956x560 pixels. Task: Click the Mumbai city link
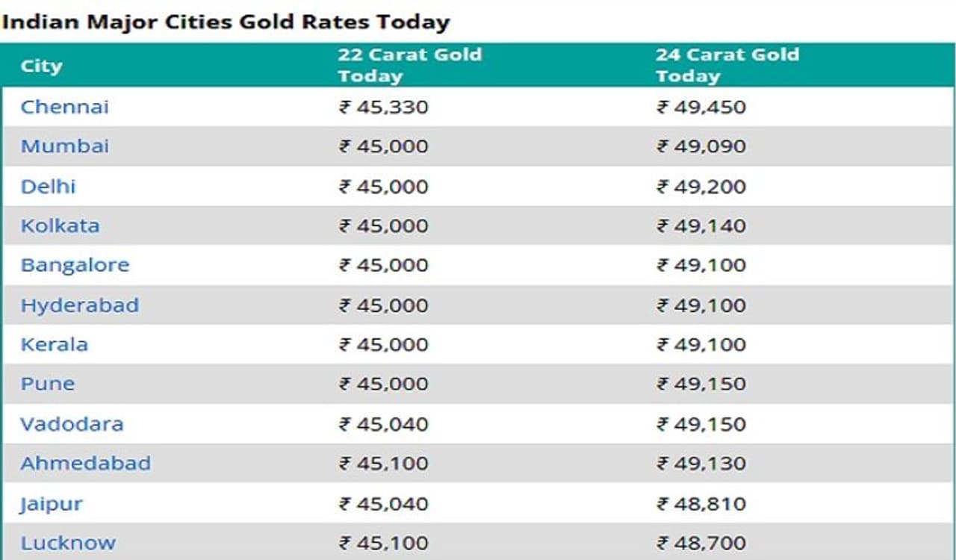tap(65, 146)
